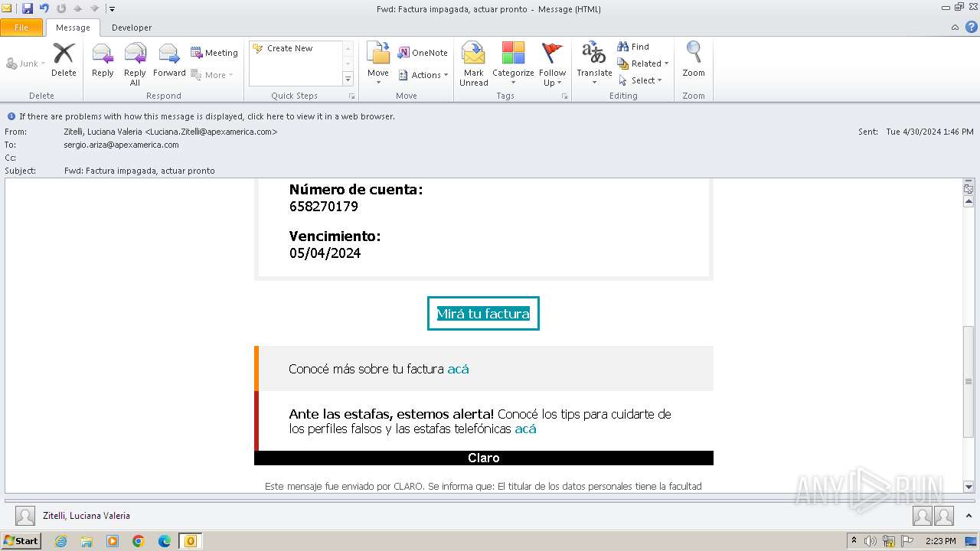980x551 pixels.
Task: Click the account number 658270179
Action: [324, 207]
